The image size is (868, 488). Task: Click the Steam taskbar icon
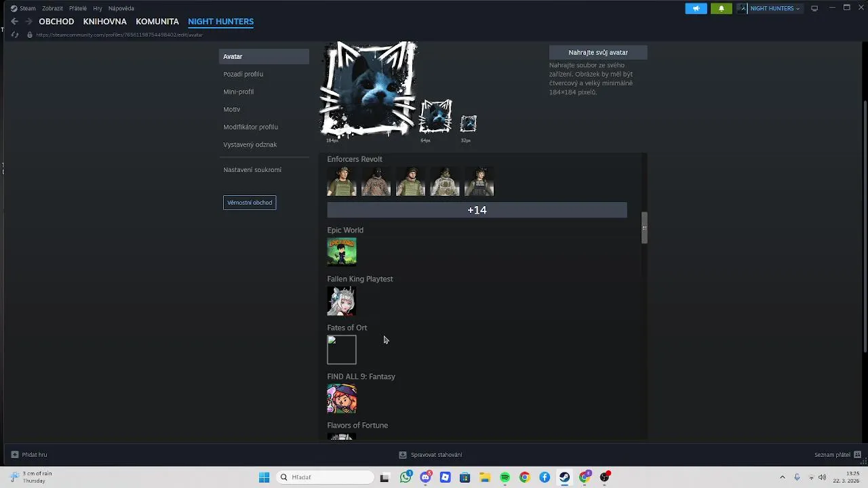tap(564, 477)
